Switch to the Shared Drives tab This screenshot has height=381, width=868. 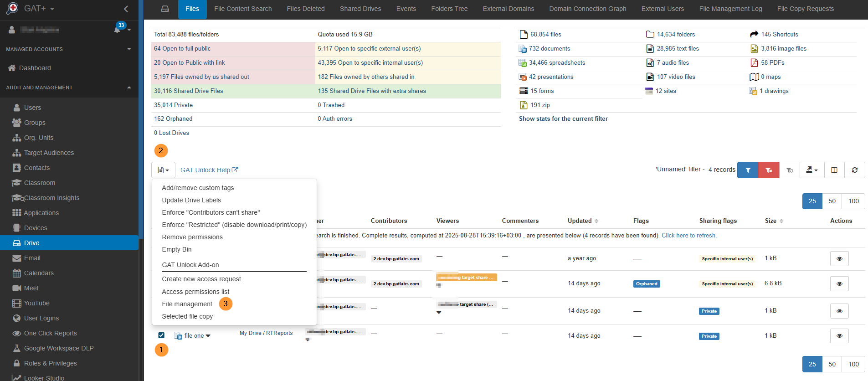click(360, 9)
